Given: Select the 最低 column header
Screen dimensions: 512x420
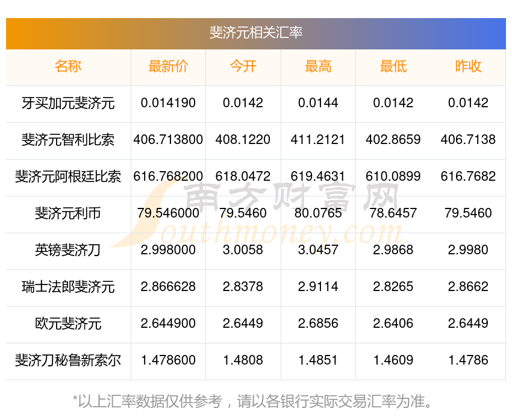Looking at the screenshot, I should 393,66.
